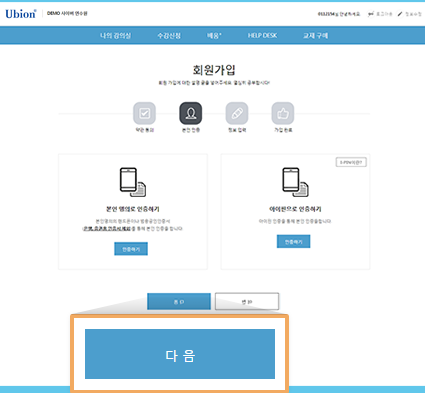This screenshot has width=425, height=393.
Task: Open the 수강신청 menu
Action: coord(169,35)
